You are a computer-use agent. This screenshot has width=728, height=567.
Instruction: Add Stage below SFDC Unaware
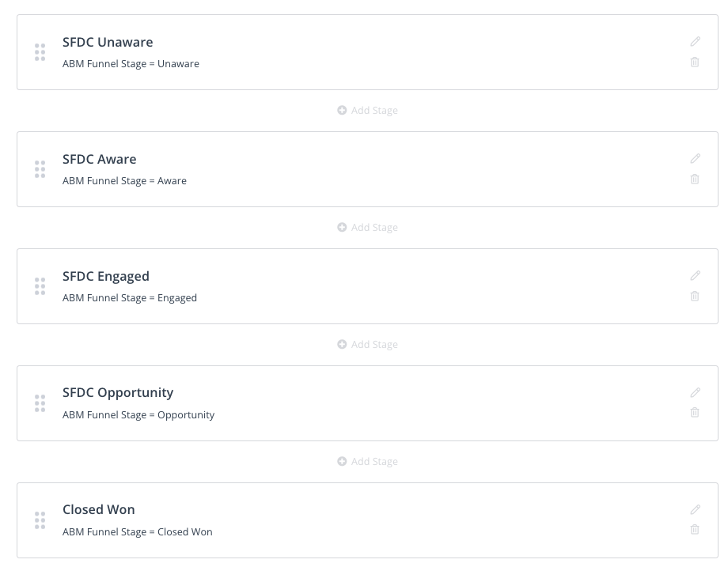[x=367, y=111]
